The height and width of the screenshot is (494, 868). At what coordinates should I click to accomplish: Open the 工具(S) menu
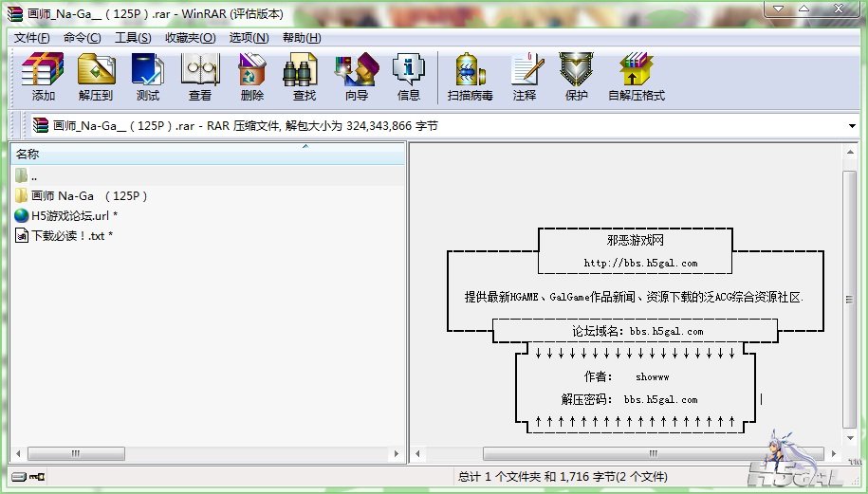click(133, 38)
